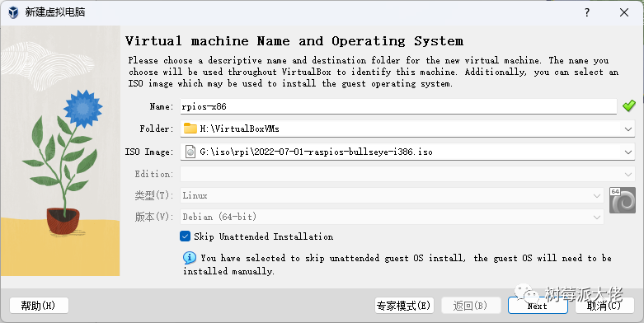
Task: Click the raspios-bullseye-i386.iso path text
Action: 316,152
